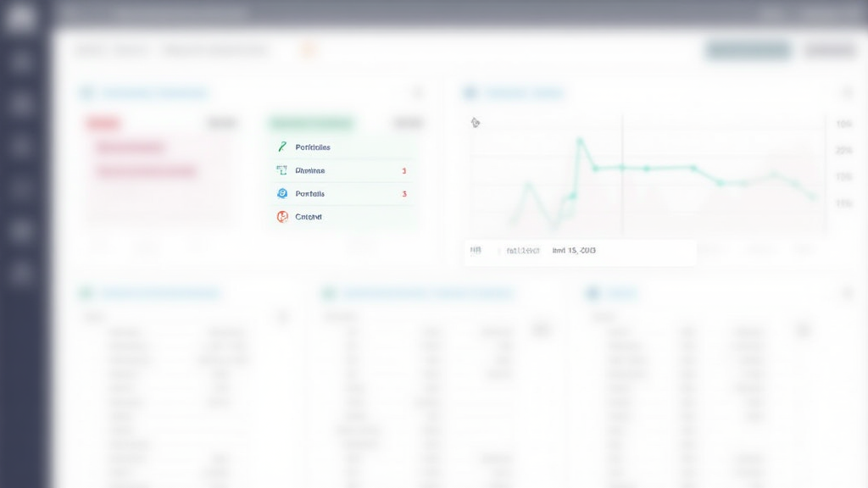
Task: Click the green pencil icon beside the first list item
Action: [282, 147]
